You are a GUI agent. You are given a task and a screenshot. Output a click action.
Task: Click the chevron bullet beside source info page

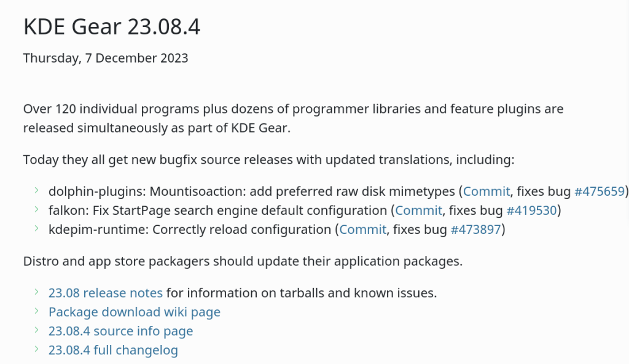pos(37,331)
